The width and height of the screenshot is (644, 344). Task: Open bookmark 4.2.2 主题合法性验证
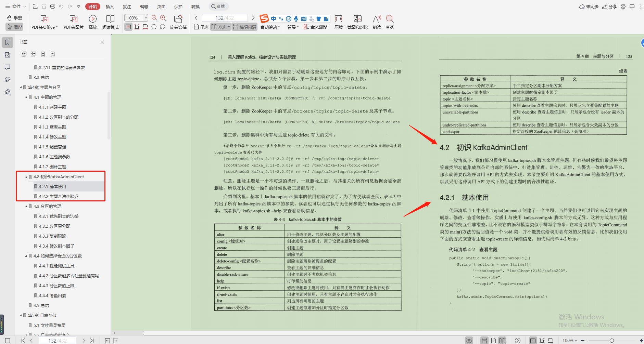(x=59, y=197)
